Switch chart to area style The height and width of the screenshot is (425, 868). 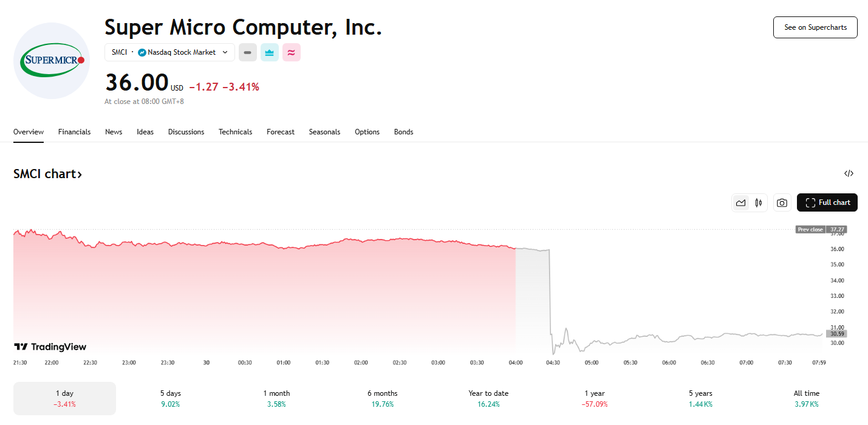740,202
